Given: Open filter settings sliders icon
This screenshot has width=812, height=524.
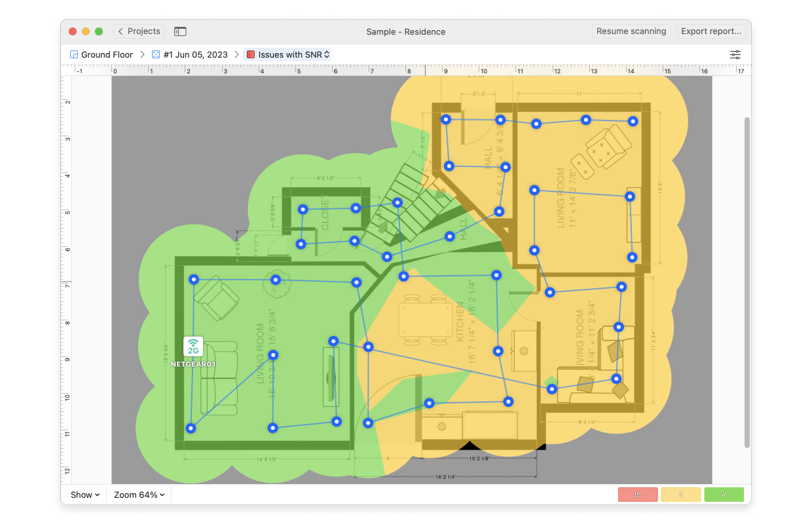Looking at the screenshot, I should click(735, 54).
